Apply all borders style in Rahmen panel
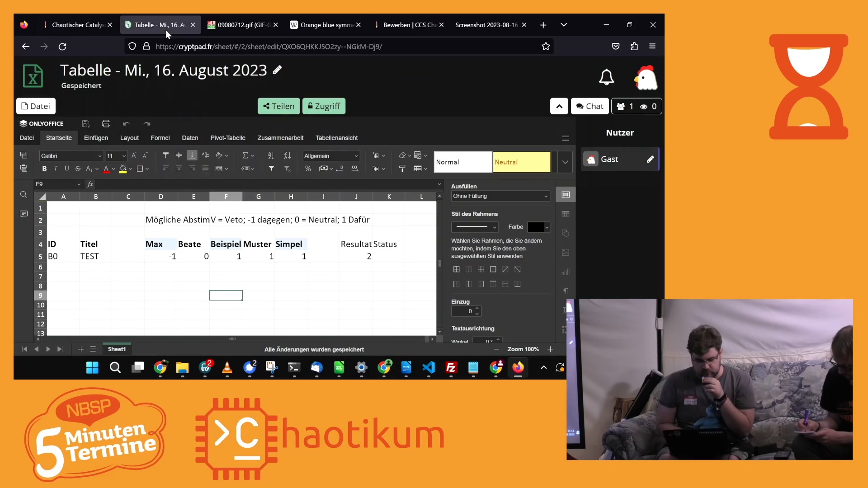Image resolution: width=868 pixels, height=488 pixels. 457,269
